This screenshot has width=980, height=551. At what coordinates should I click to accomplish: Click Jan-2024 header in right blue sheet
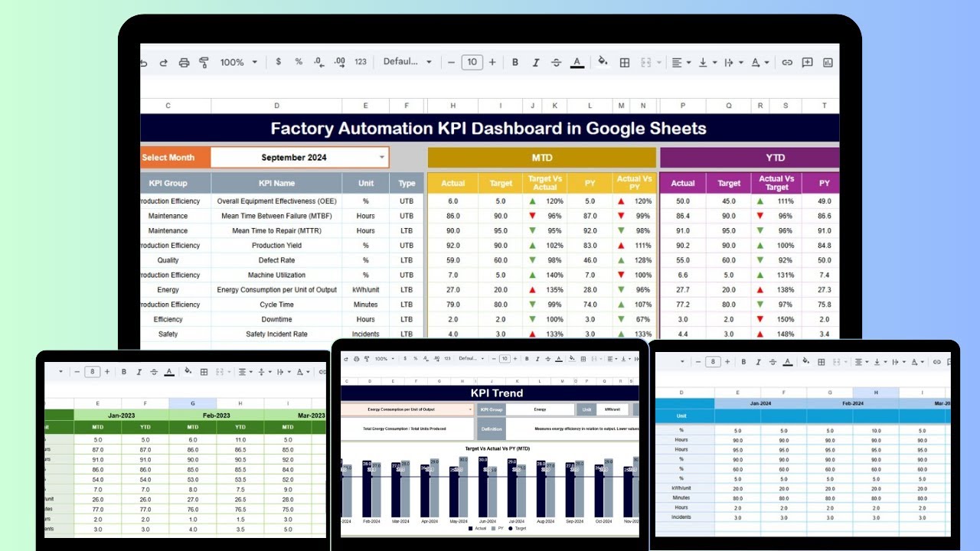coord(760,403)
